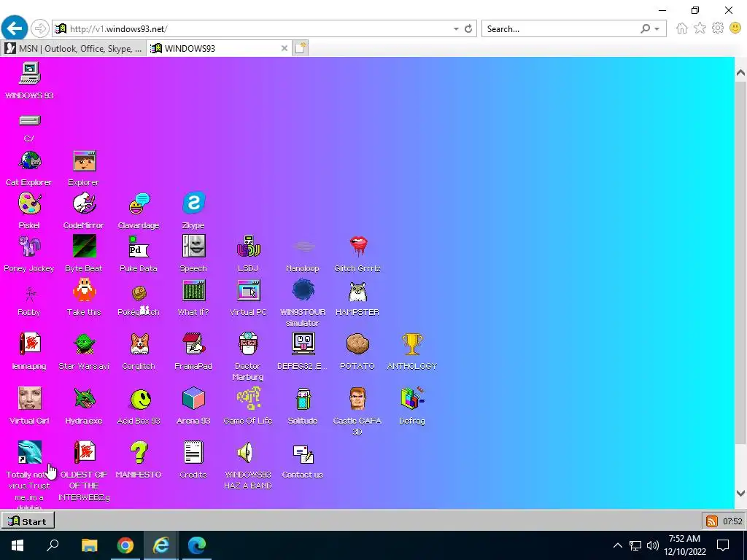This screenshot has width=747, height=560.
Task: Open File Explorer from the taskbar
Action: (x=90, y=545)
